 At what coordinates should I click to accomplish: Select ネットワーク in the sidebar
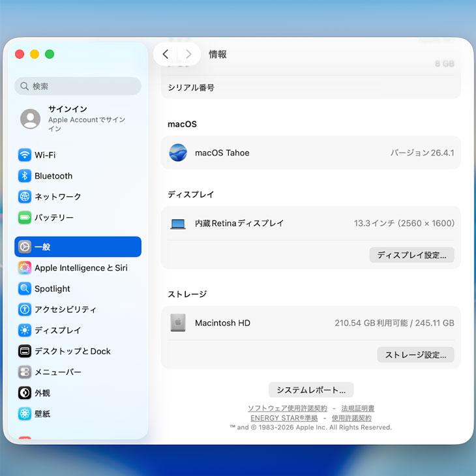coord(78,196)
